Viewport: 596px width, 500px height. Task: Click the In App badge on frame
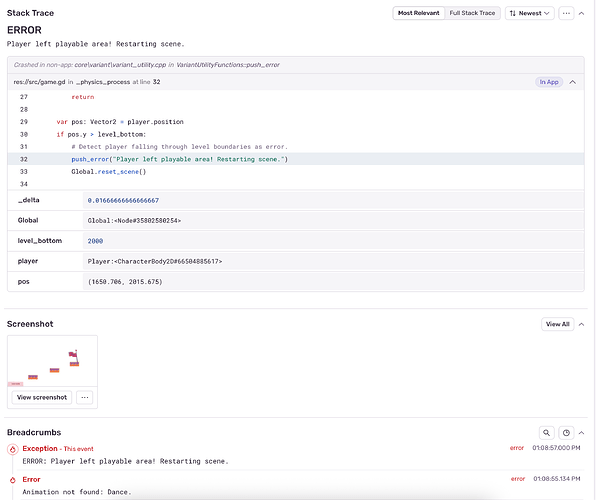pos(549,82)
